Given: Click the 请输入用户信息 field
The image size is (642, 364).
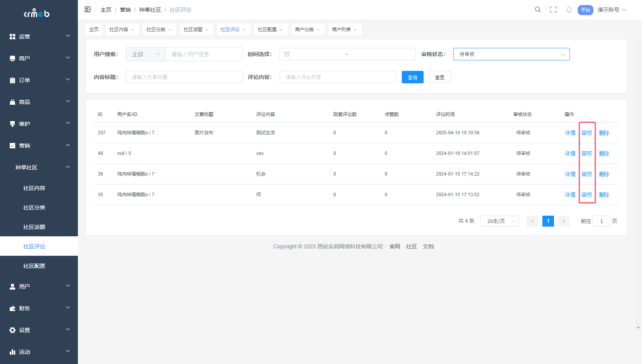Looking at the screenshot, I should click(204, 54).
